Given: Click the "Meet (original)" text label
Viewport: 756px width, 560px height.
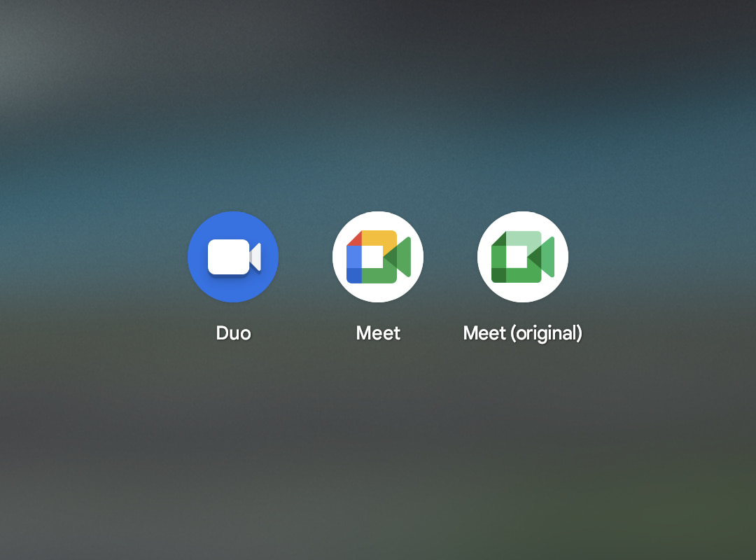Looking at the screenshot, I should [x=523, y=333].
